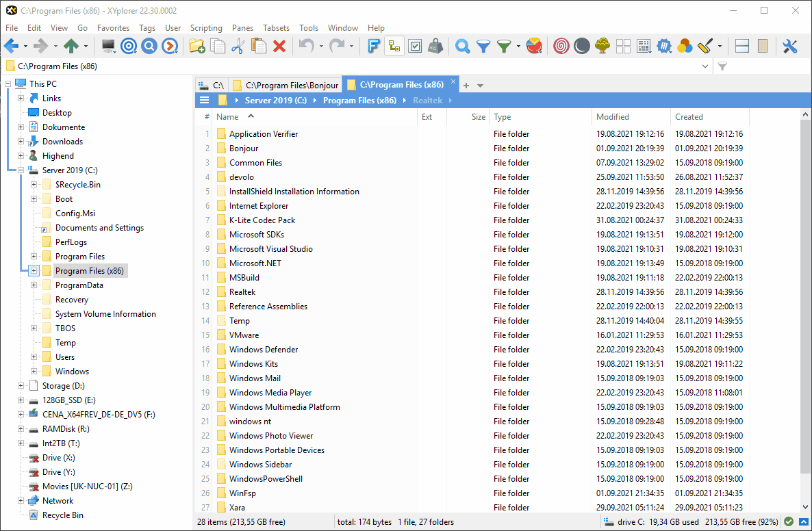
Task: Toggle selection checkboxes in the toolbar
Action: [415, 46]
